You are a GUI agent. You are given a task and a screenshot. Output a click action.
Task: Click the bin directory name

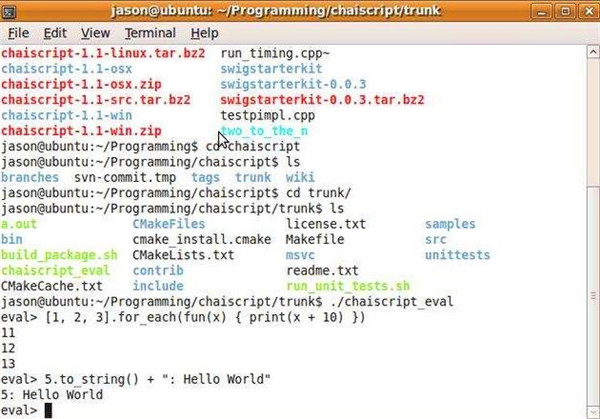11,240
